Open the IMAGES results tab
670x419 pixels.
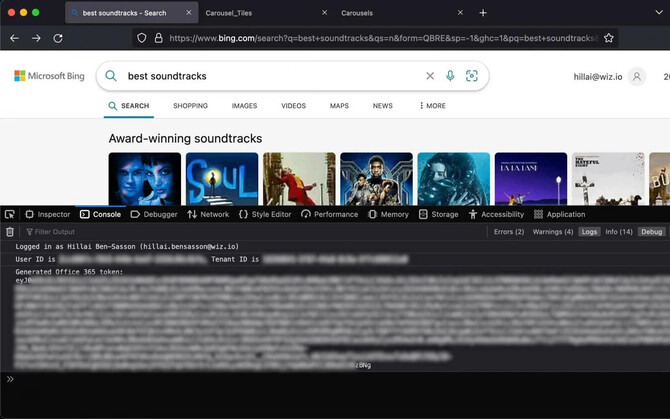[x=244, y=106]
